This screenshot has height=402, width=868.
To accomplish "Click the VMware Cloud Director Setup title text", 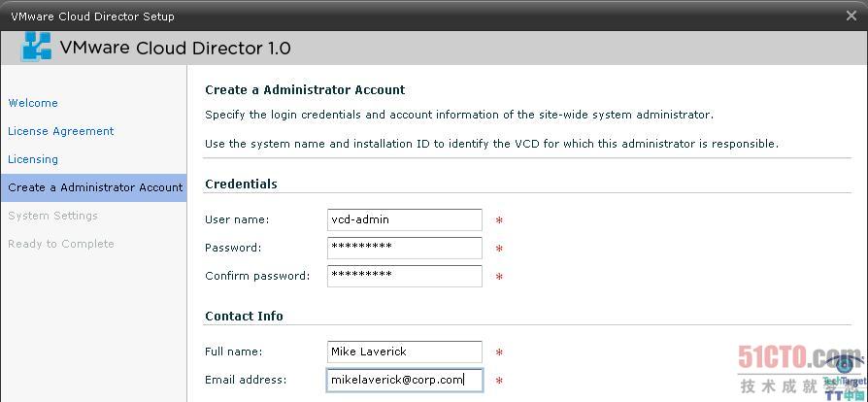I will tap(92, 17).
